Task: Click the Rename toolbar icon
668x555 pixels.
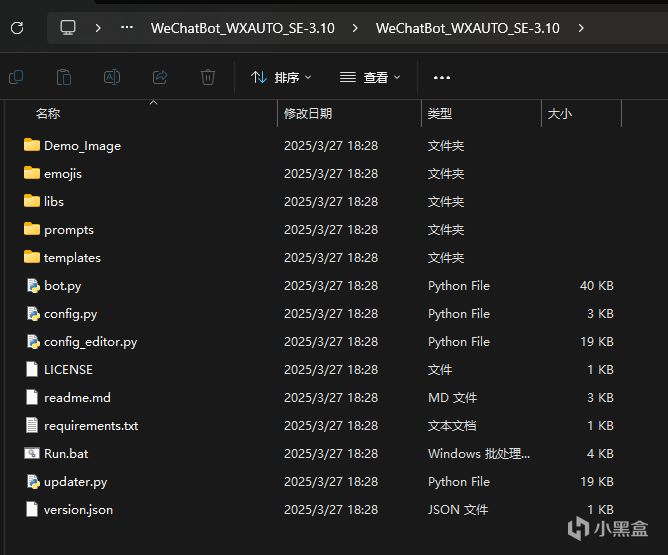Action: pyautogui.click(x=112, y=77)
